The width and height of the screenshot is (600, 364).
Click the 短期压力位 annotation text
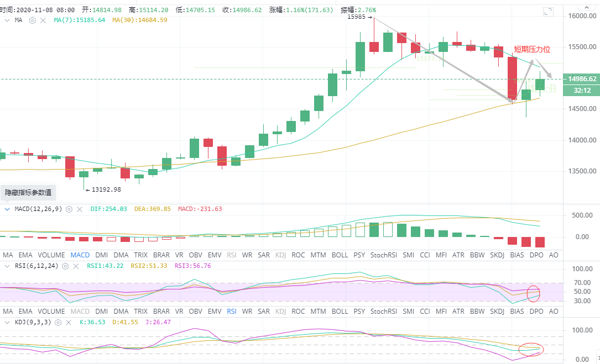click(x=532, y=49)
